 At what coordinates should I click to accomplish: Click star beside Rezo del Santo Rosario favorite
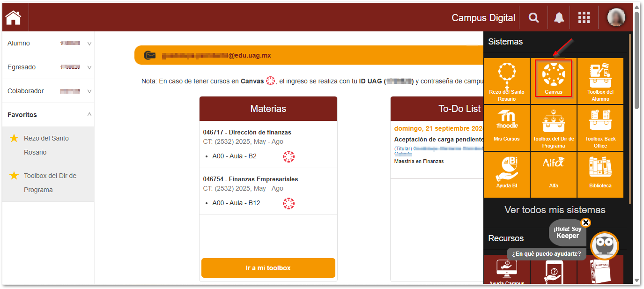pyautogui.click(x=14, y=138)
